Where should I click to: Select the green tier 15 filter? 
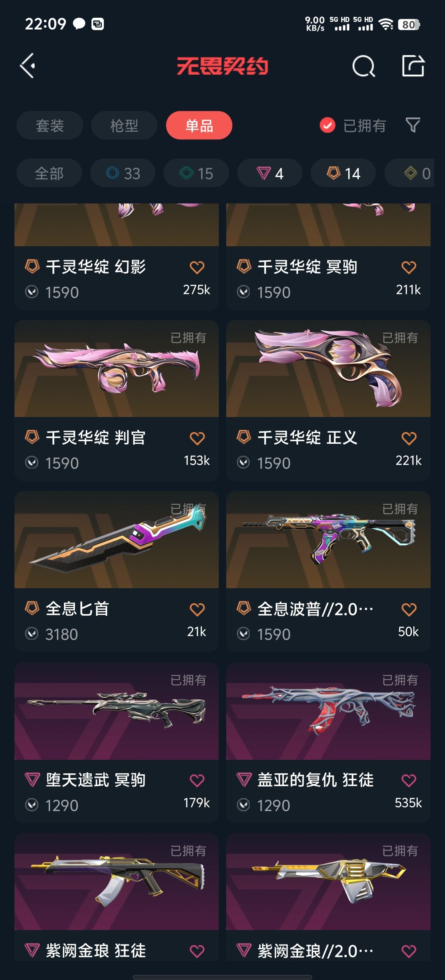tap(196, 173)
